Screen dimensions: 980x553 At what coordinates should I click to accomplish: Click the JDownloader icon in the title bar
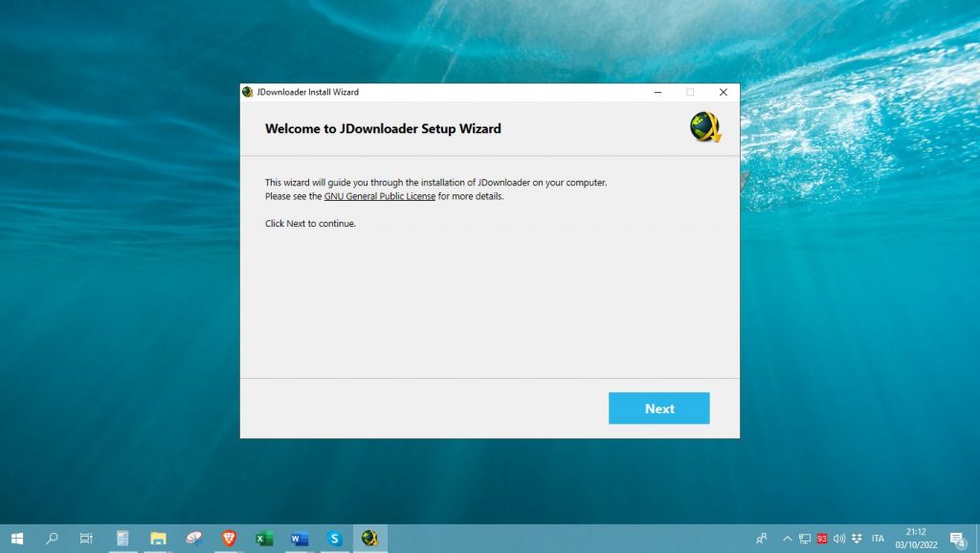point(248,92)
